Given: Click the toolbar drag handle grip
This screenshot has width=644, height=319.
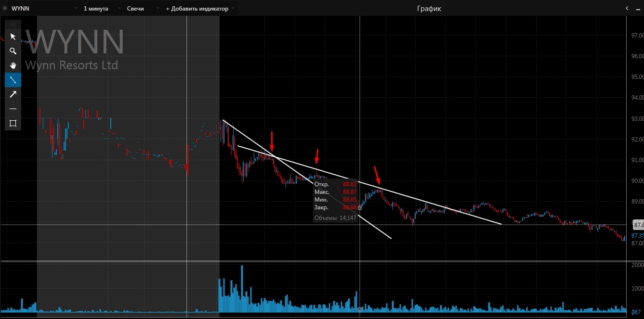Looking at the screenshot, I should point(13,24).
